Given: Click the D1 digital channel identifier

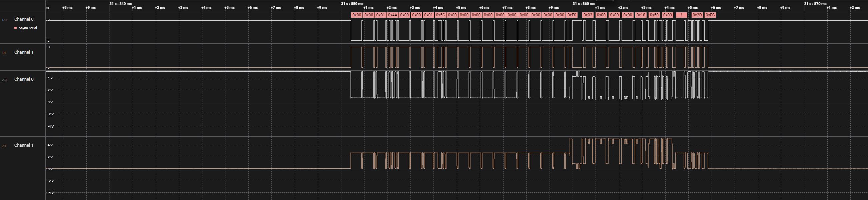Looking at the screenshot, I should click(x=4, y=53).
